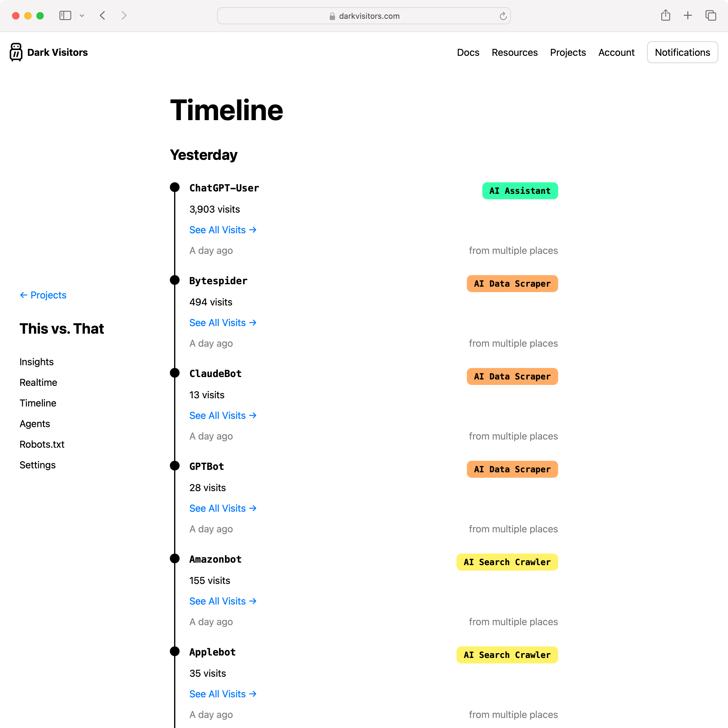Open Robots.txt settings

(42, 444)
